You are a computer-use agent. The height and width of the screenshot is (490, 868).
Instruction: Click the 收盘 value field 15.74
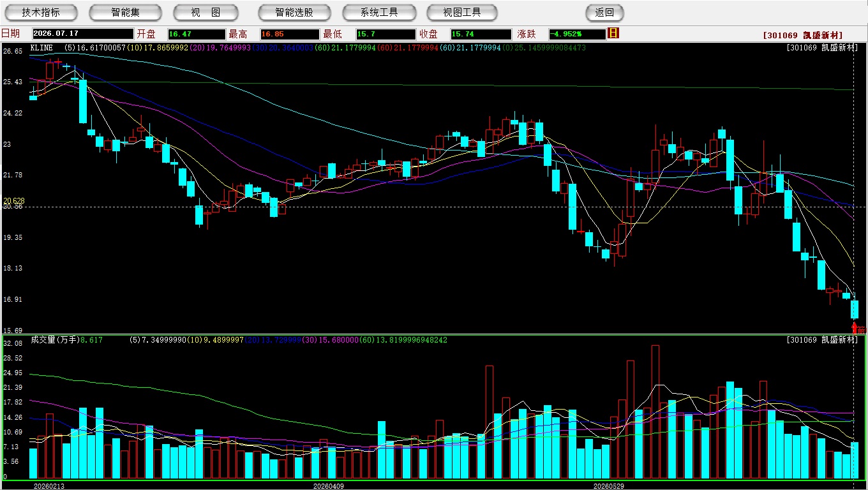(x=481, y=34)
